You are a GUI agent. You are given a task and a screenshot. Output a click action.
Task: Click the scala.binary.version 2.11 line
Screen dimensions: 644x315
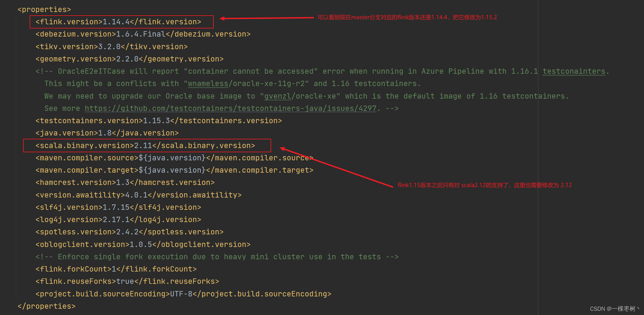[x=145, y=146]
